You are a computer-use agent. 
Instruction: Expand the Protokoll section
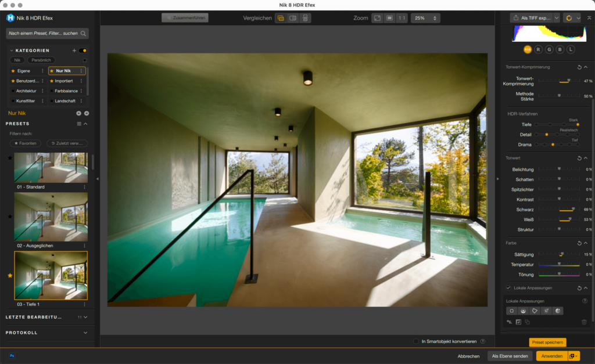pos(85,333)
